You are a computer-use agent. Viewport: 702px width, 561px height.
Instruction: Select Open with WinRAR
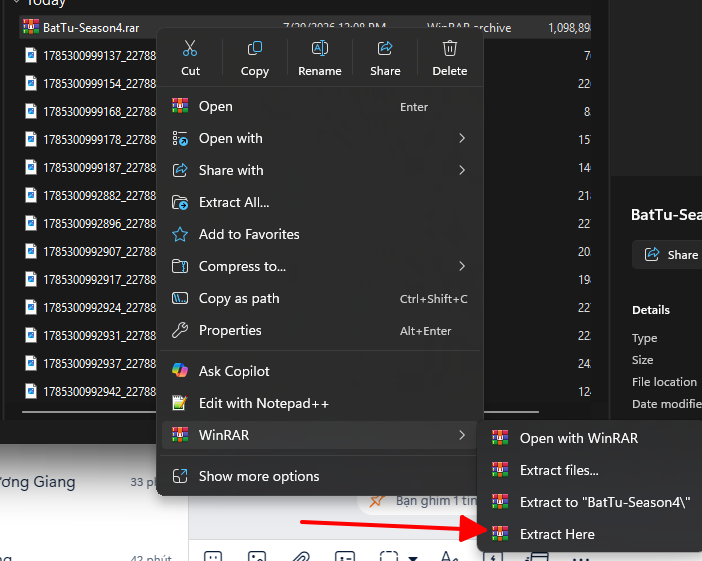591,438
